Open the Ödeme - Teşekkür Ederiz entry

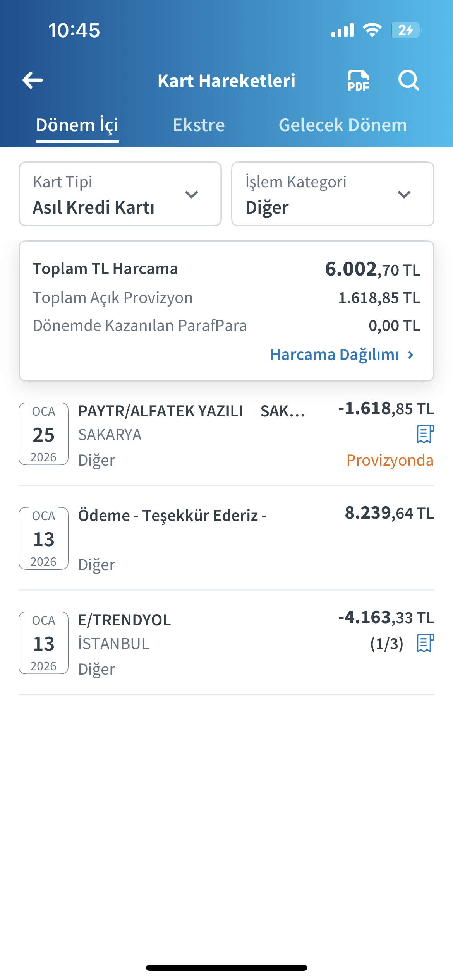(x=226, y=539)
